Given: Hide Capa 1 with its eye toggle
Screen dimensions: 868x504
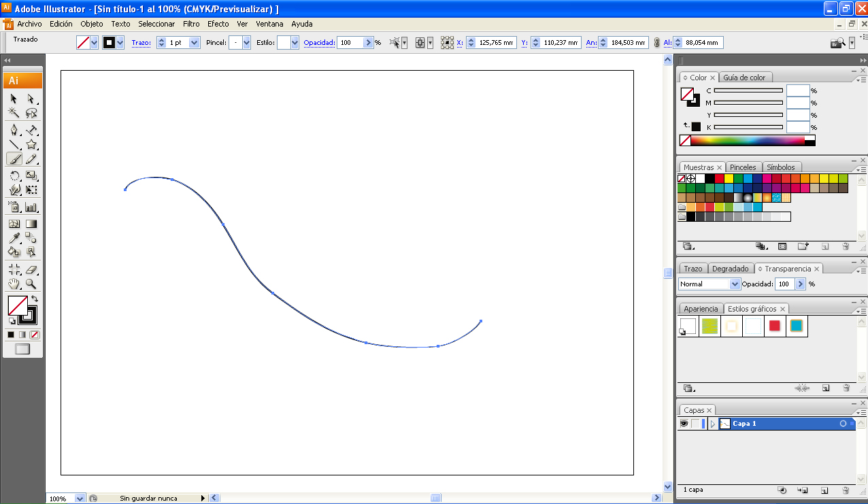Looking at the screenshot, I should coord(684,424).
